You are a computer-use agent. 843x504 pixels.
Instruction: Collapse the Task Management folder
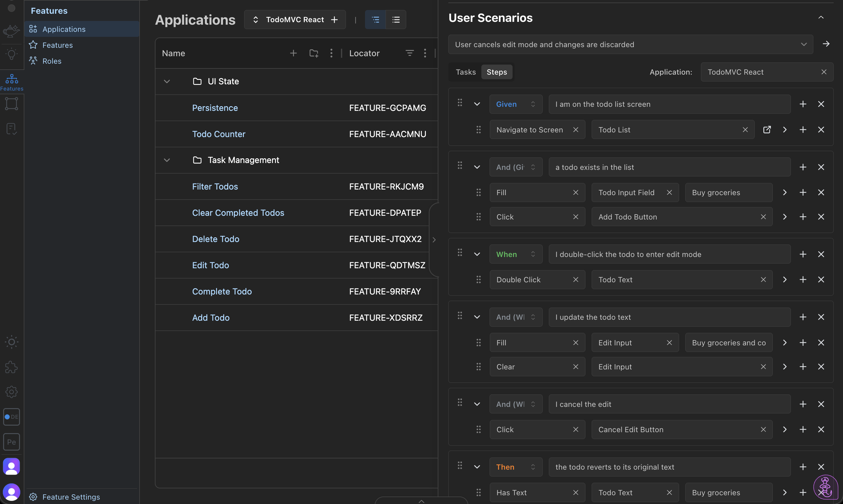pyautogui.click(x=167, y=160)
